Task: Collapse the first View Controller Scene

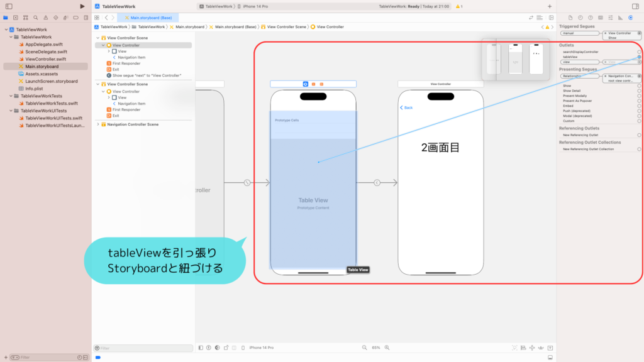Action: click(97, 38)
